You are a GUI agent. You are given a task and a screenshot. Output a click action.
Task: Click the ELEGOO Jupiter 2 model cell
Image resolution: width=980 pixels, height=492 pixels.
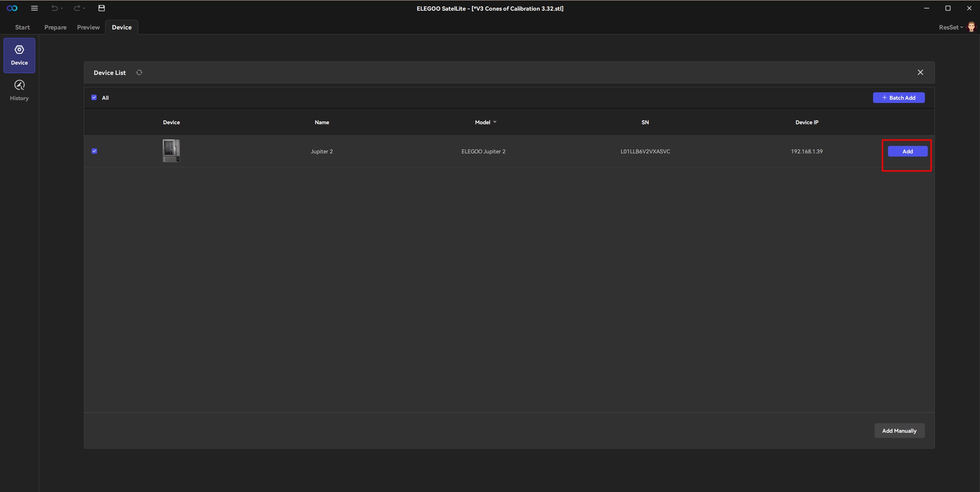pos(484,151)
